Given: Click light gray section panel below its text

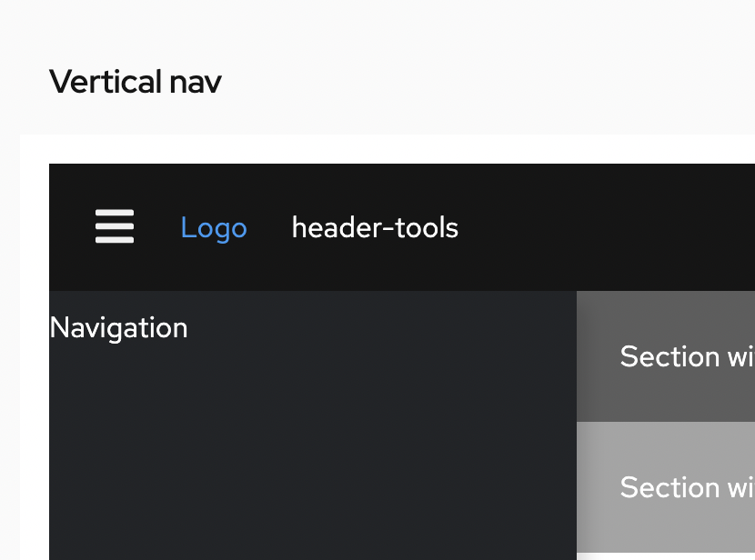Looking at the screenshot, I should 664,536.
